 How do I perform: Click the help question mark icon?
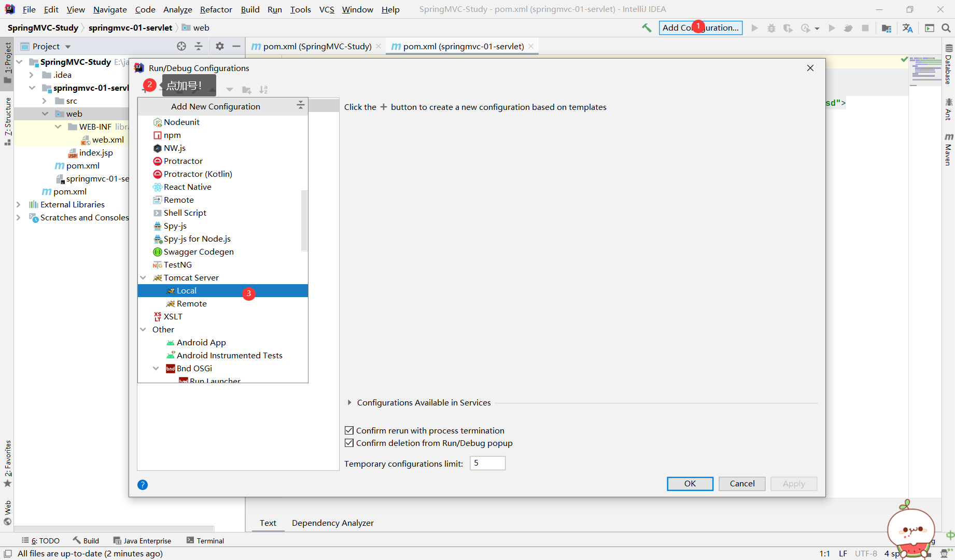pos(143,485)
